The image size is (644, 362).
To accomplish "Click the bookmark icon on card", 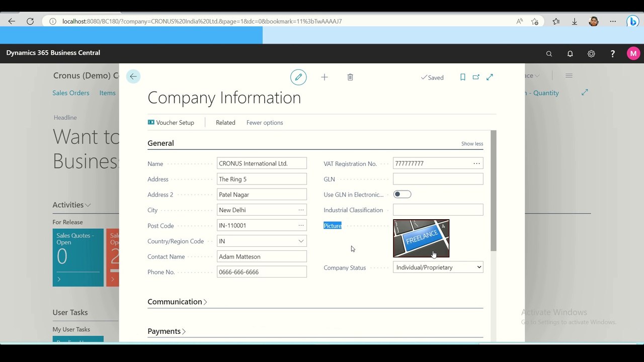I will [x=463, y=77].
